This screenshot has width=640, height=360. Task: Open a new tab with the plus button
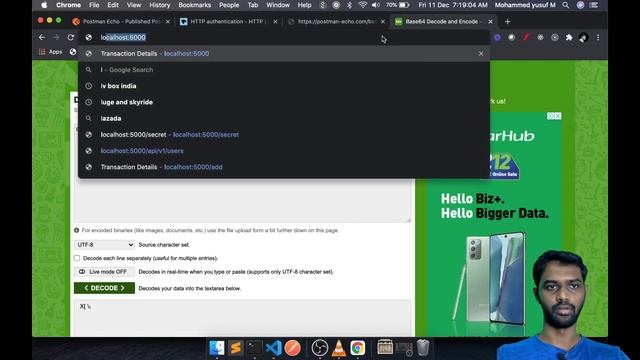click(507, 22)
